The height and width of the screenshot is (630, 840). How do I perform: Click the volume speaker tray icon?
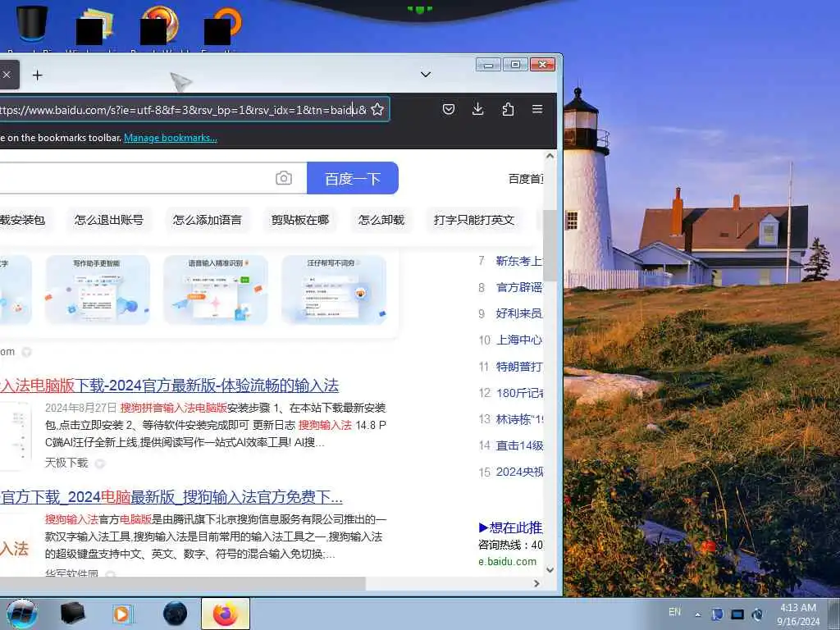757,614
